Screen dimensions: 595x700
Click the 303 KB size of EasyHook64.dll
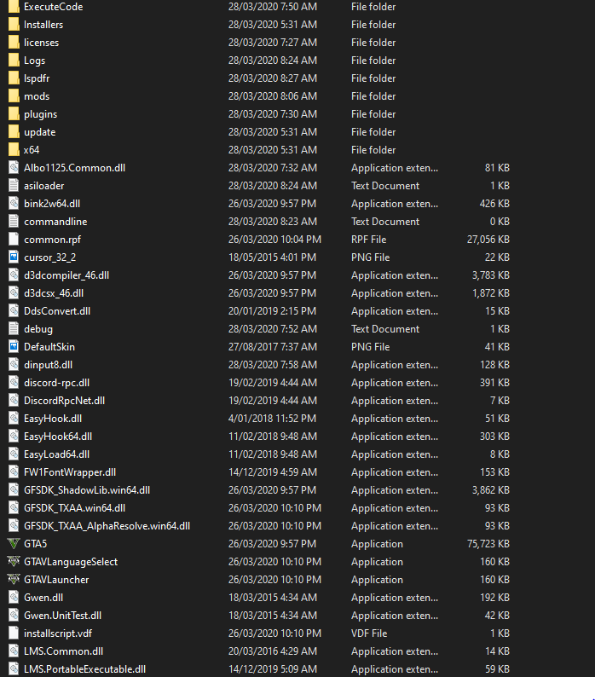[x=494, y=437]
